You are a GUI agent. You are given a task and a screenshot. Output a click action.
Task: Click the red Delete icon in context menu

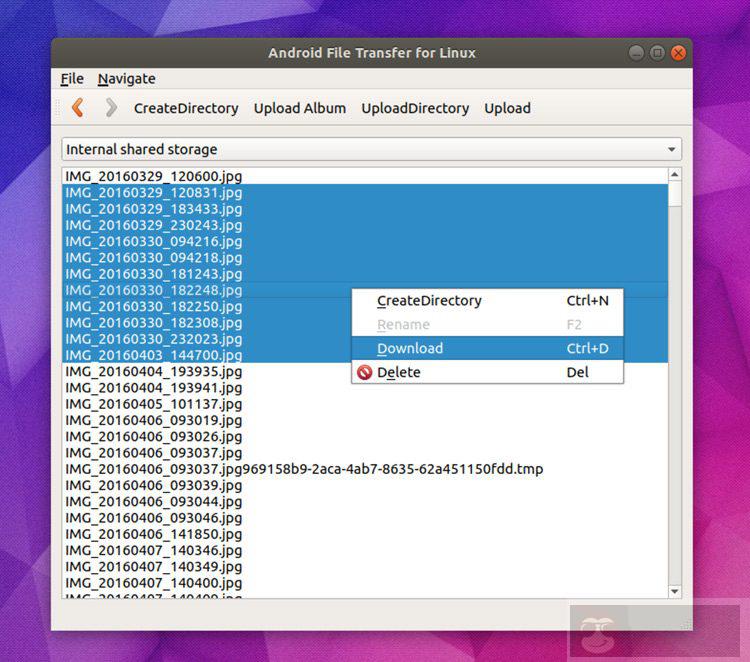click(x=363, y=373)
